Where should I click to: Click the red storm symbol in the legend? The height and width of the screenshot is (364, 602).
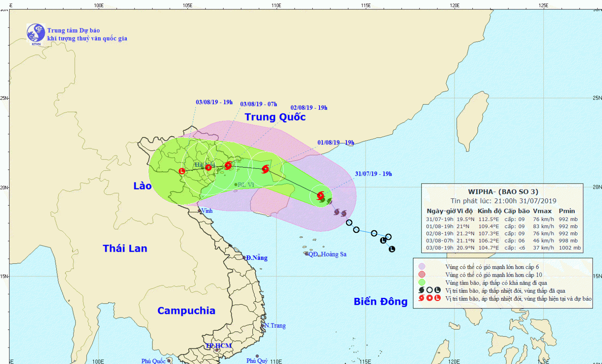[421, 298]
